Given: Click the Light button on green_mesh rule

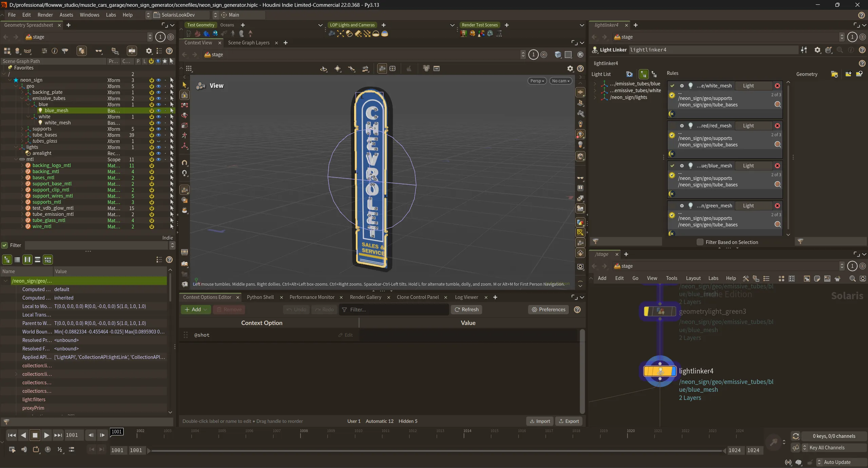Looking at the screenshot, I should pyautogui.click(x=753, y=206).
